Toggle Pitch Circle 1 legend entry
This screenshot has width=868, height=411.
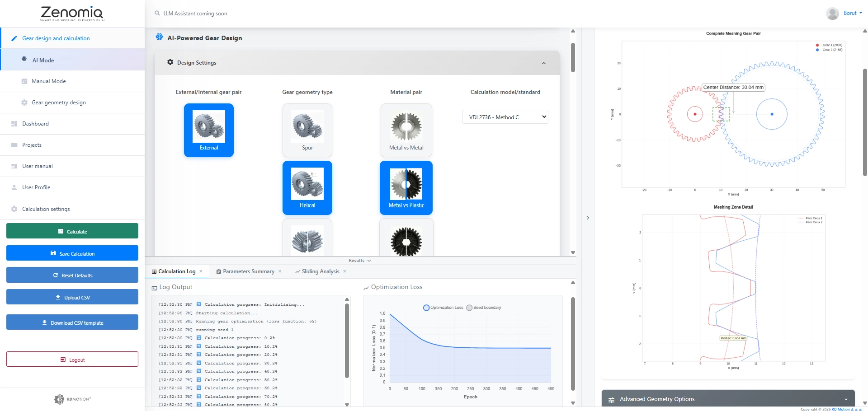(810, 218)
